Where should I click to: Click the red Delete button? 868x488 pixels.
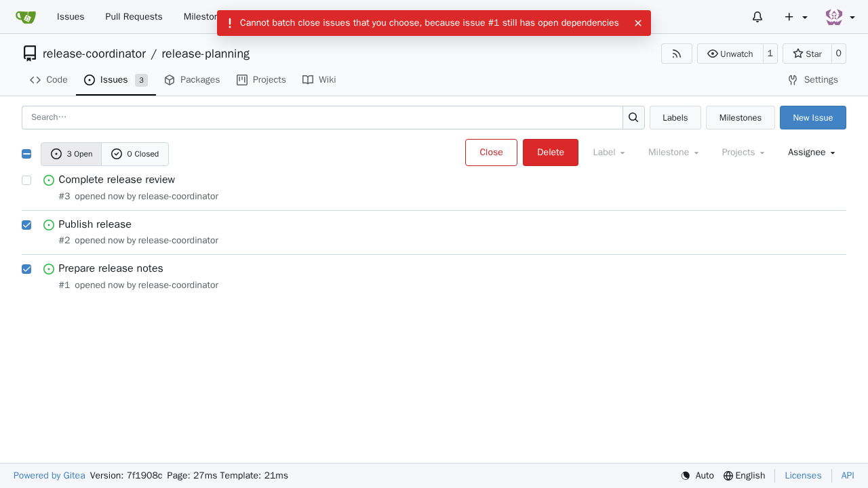551,152
